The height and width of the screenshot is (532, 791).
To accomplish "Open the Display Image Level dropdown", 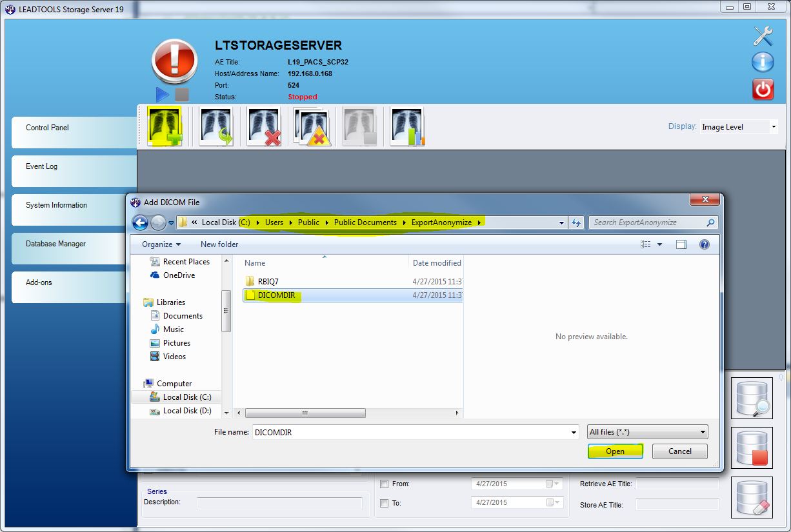I will click(x=774, y=127).
